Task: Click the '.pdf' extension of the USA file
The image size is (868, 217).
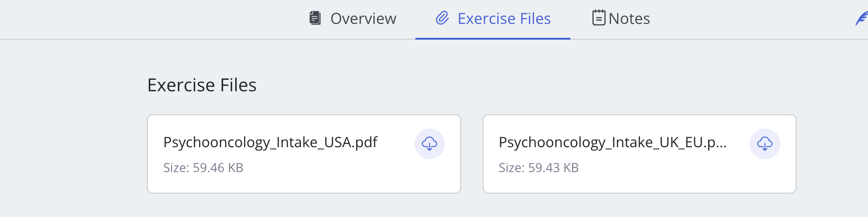Action: pyautogui.click(x=366, y=142)
